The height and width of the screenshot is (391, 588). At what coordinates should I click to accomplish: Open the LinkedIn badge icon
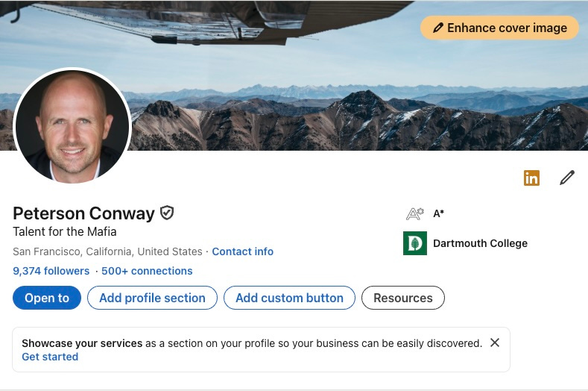click(x=531, y=178)
